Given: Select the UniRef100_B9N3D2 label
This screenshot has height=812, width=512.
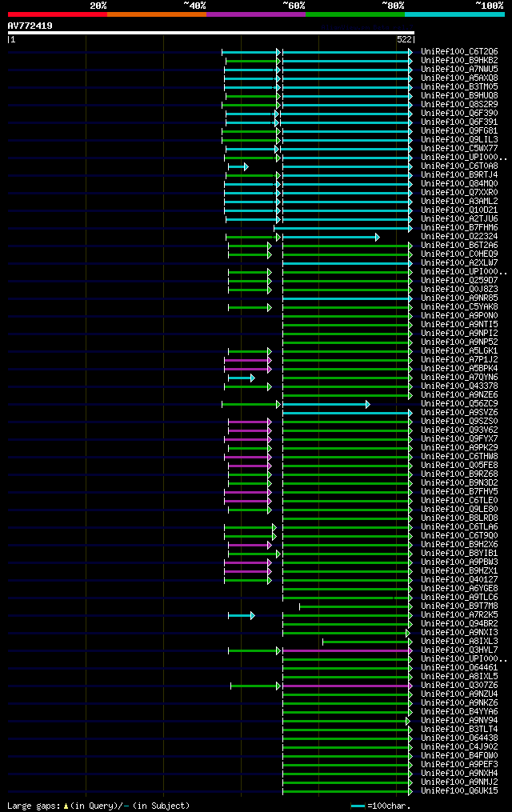Looking at the screenshot, I should point(459,483).
